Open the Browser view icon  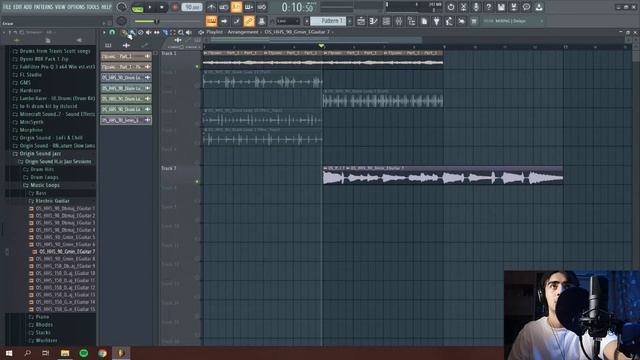pos(411,21)
